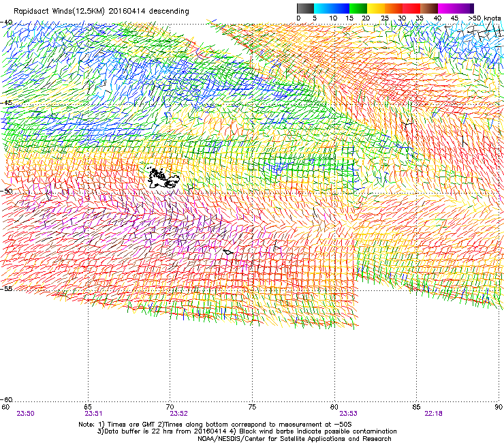Click the 23:52 pass time label
Viewport: 504px width, 443px height.
178,414
